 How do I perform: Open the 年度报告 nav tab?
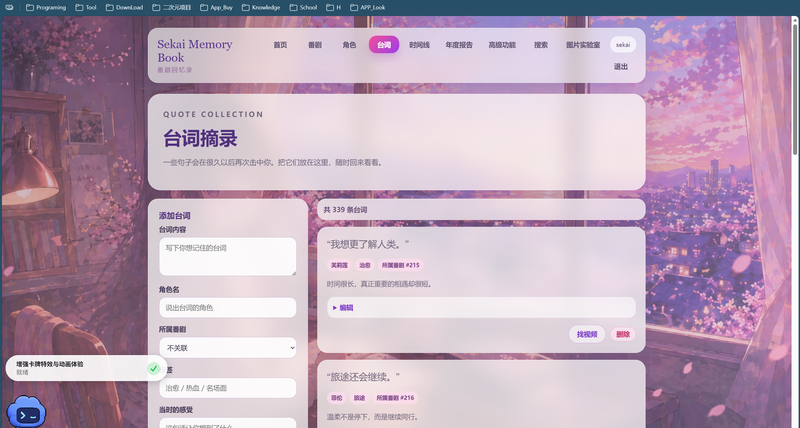click(x=459, y=45)
